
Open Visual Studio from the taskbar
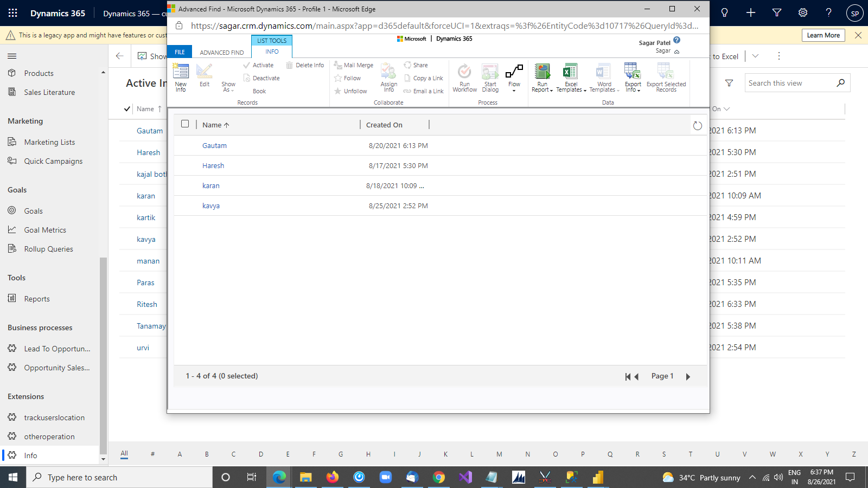point(465,477)
